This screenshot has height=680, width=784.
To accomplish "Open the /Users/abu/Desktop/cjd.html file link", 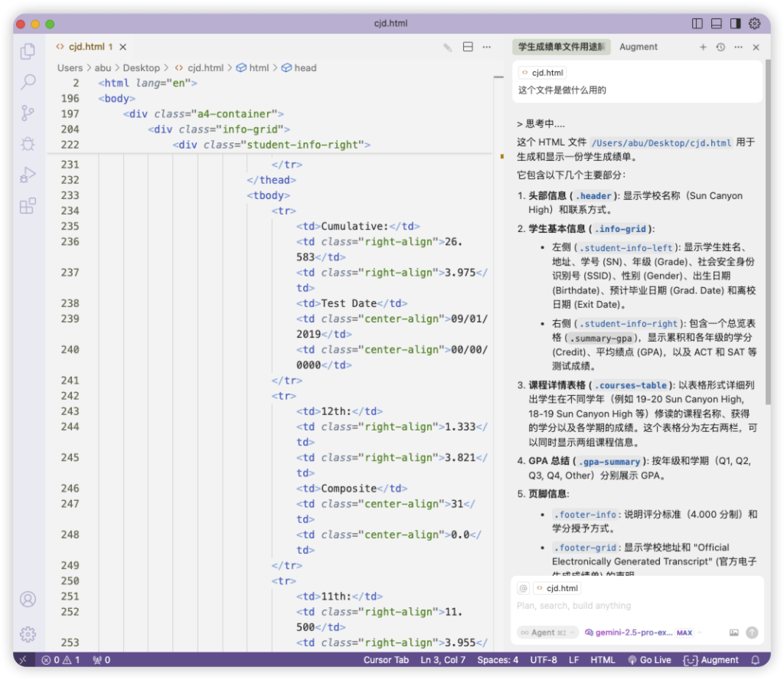I will coord(661,143).
